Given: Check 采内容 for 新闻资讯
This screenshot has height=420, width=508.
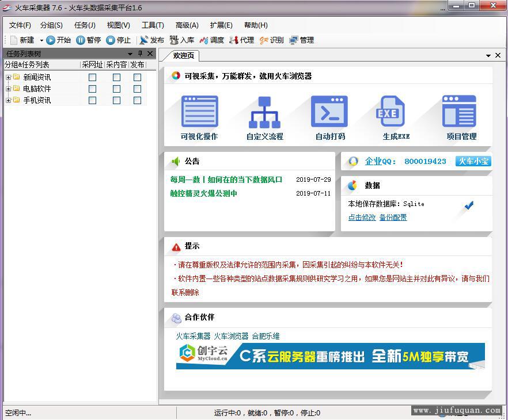Looking at the screenshot, I should [x=116, y=77].
